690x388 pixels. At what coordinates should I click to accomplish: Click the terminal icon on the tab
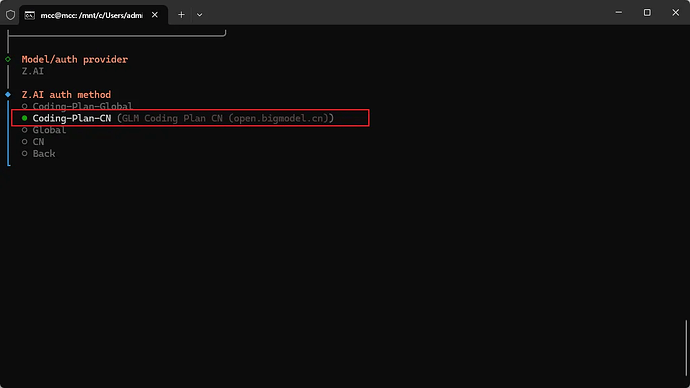pyautogui.click(x=29, y=15)
